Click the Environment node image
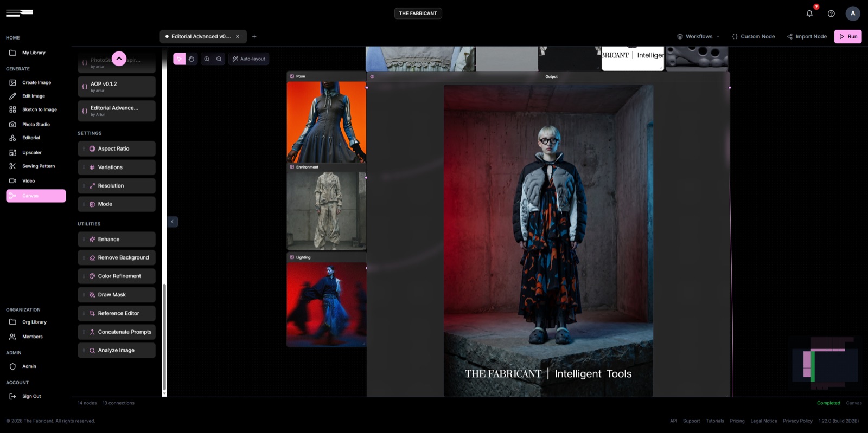 coord(327,211)
